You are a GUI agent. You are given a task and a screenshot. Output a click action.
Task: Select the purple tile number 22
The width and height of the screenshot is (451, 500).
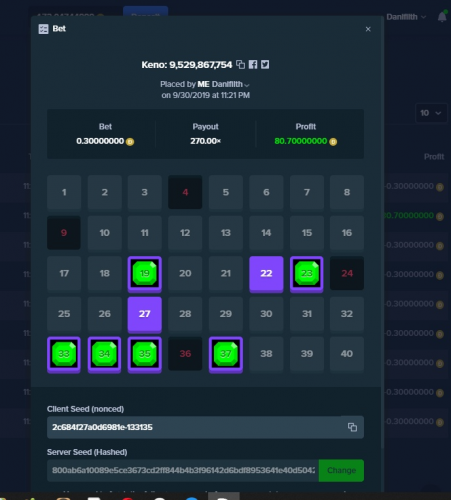point(266,274)
